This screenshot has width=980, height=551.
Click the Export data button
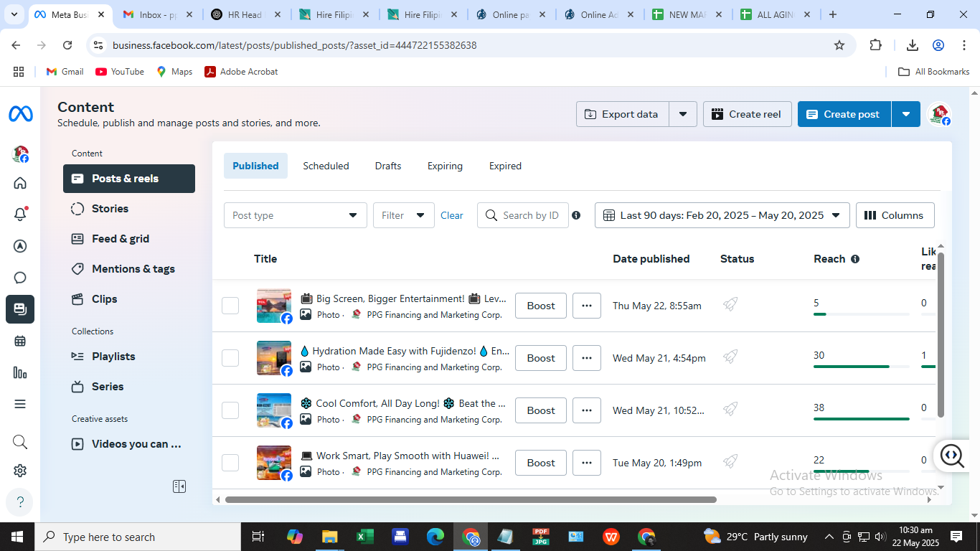pos(623,114)
